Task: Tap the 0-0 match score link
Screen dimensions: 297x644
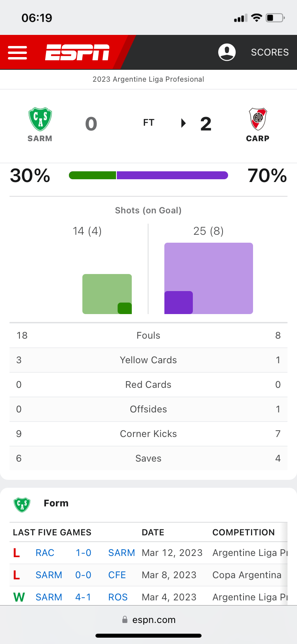Action: click(x=84, y=575)
